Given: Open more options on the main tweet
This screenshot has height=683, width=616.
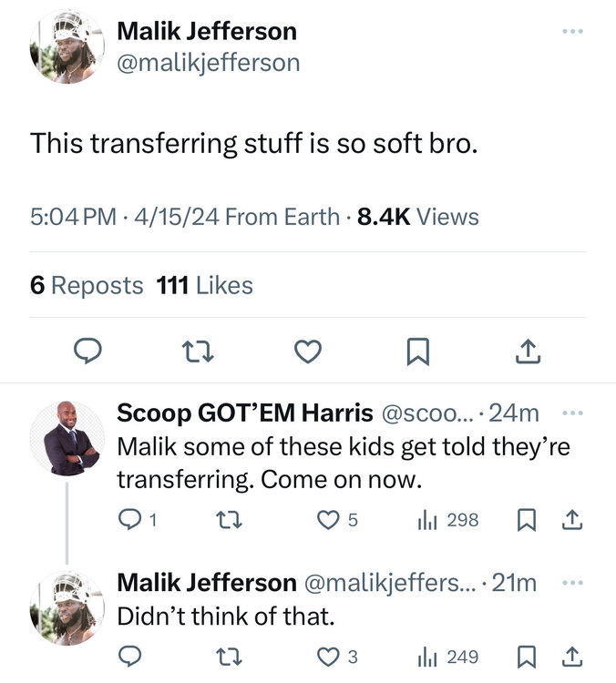Looking at the screenshot, I should coord(572,32).
